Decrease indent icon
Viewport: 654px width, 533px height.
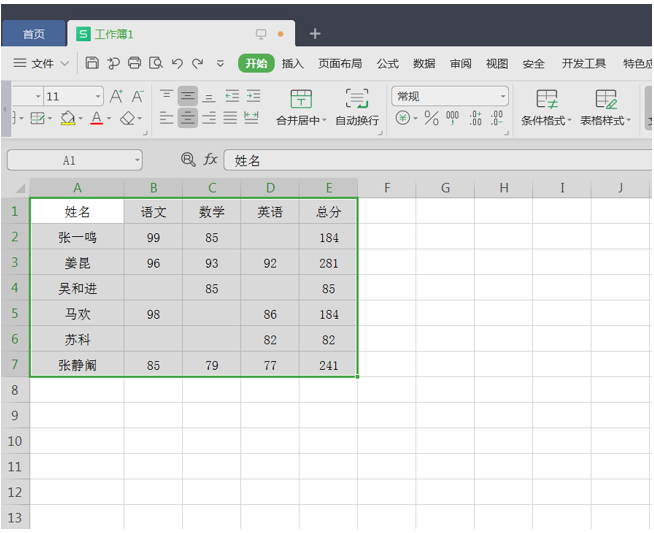tap(232, 96)
